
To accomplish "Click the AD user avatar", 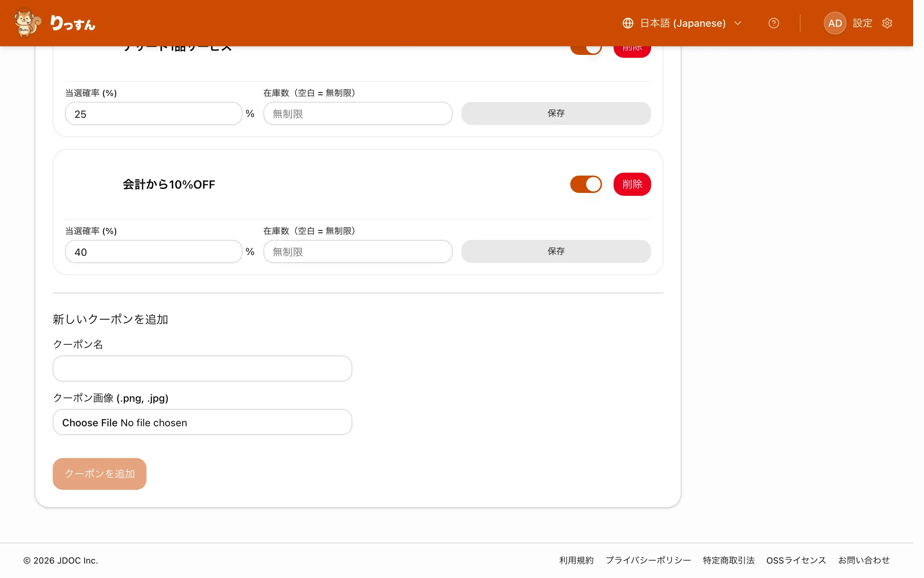I will (x=835, y=23).
